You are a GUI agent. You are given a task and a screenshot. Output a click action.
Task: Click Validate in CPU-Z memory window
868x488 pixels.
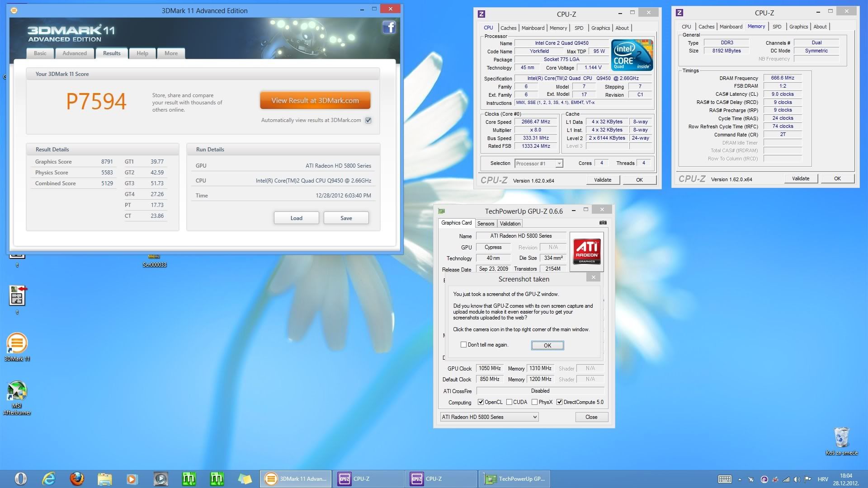800,178
